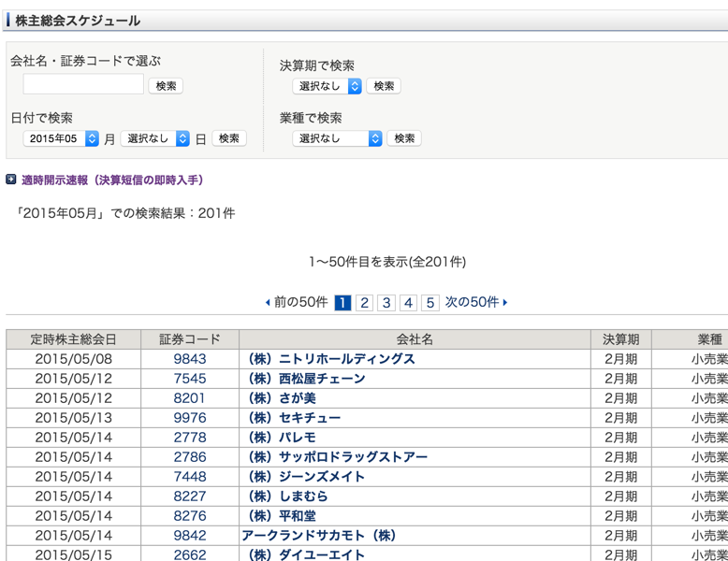This screenshot has width=728, height=561.
Task: Click the 会社名 column header
Action: [415, 339]
